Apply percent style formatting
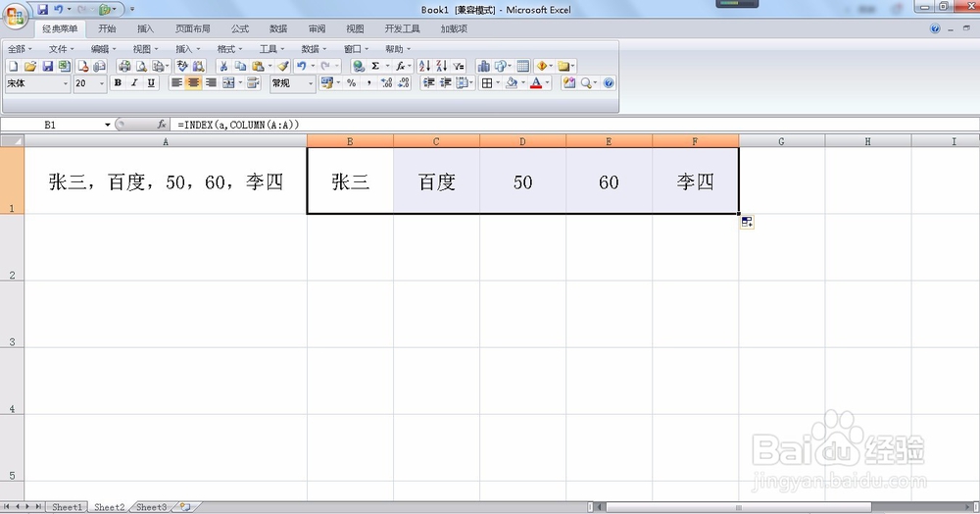The width and height of the screenshot is (980, 514). coord(351,82)
